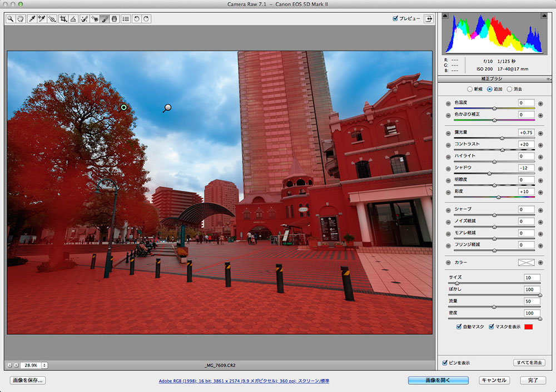Screen dimensions: 556x392
Task: Click minus icon for 露光量
Action: pyautogui.click(x=448, y=133)
